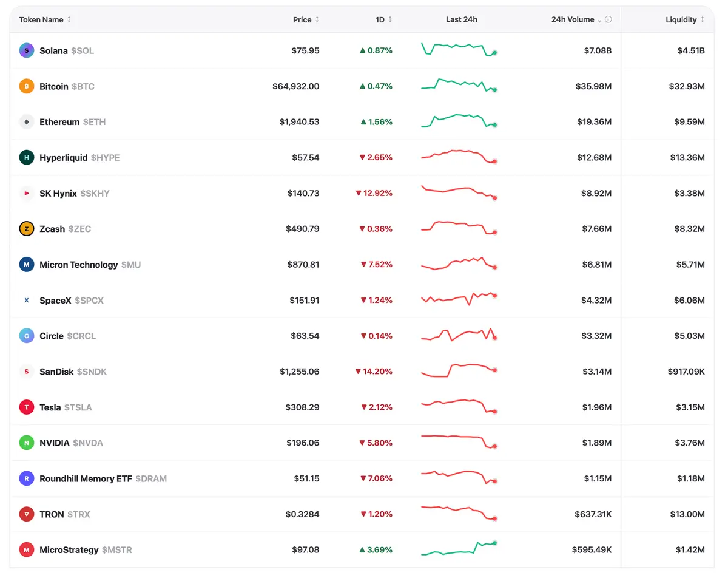Screen dimensions: 728x581
Task: Click the Ethereum diamond logo icon
Action: [x=27, y=122]
